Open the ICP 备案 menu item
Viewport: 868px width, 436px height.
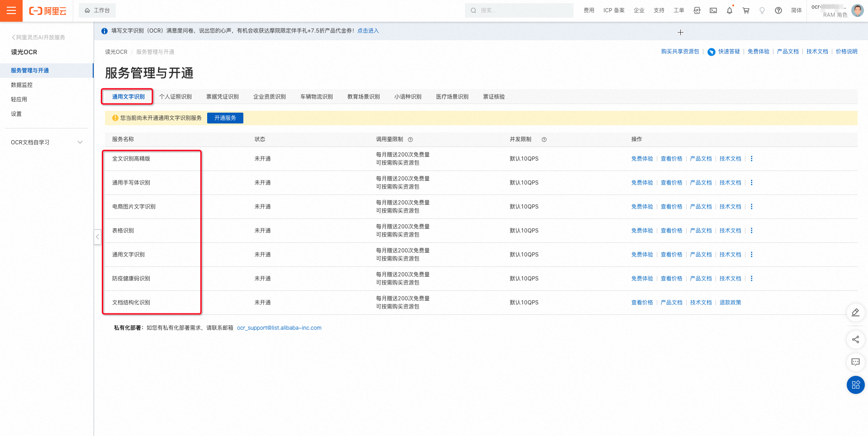click(x=614, y=10)
